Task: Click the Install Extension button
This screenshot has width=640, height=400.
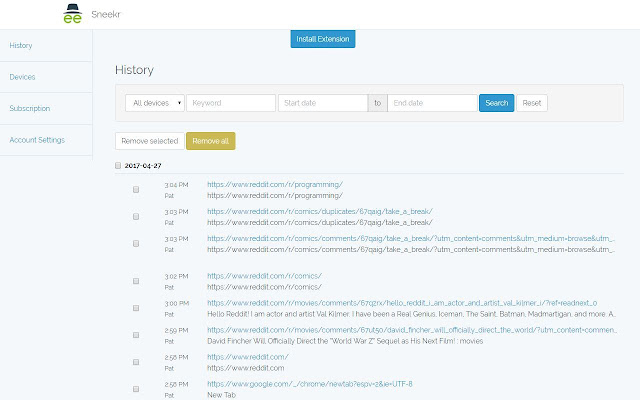Action: pyautogui.click(x=323, y=39)
